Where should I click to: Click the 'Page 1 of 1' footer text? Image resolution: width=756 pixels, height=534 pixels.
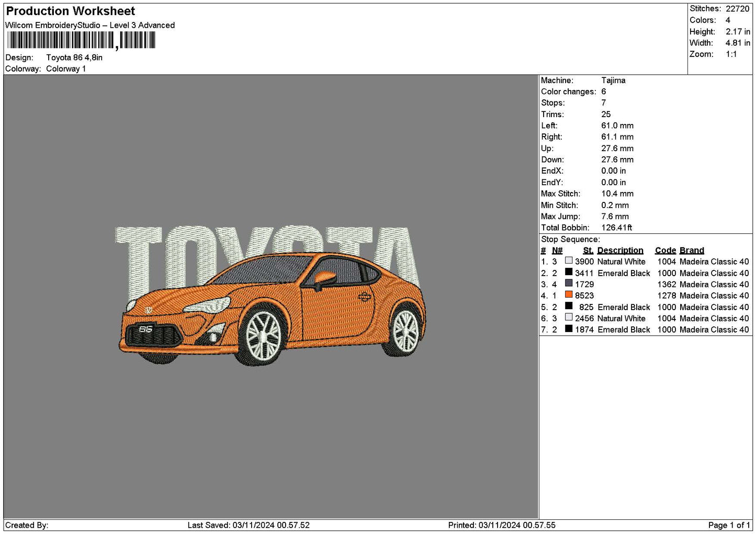729,525
